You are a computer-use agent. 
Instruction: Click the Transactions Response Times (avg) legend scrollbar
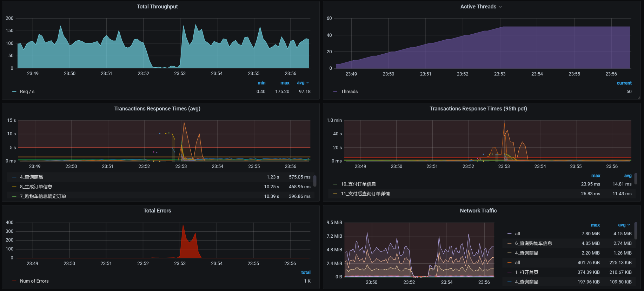315,181
